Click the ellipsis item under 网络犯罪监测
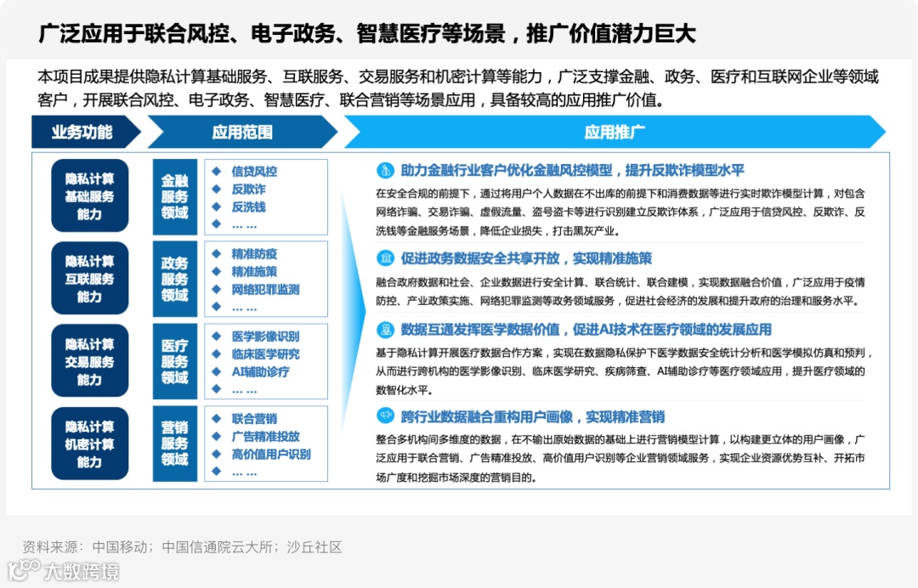The width and height of the screenshot is (918, 588). click(x=244, y=308)
